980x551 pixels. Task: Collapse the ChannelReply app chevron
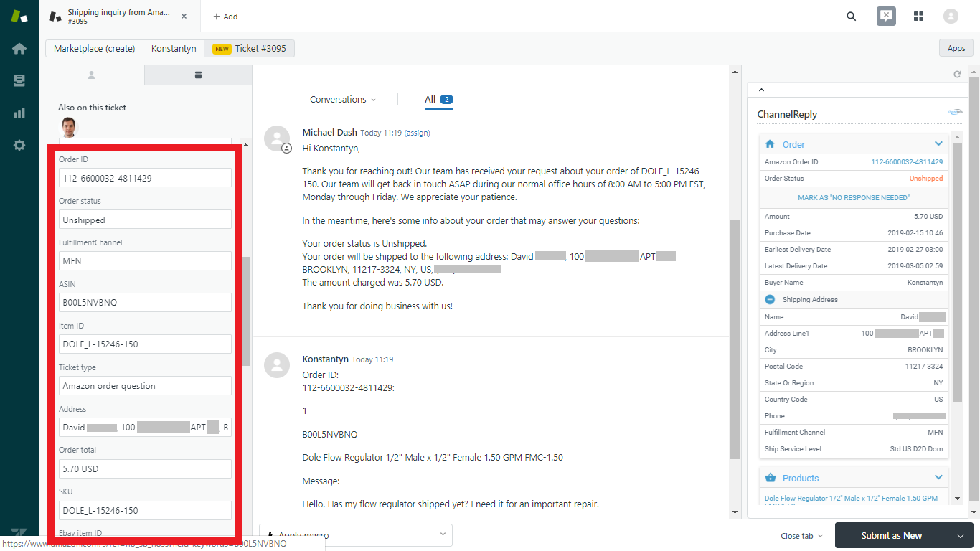(x=761, y=90)
